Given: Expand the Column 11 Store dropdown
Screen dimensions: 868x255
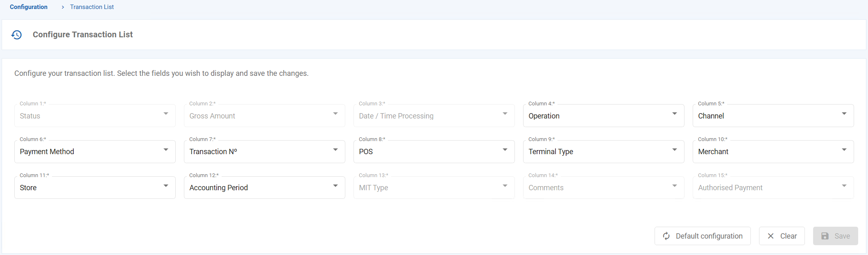Looking at the screenshot, I should 95,188.
